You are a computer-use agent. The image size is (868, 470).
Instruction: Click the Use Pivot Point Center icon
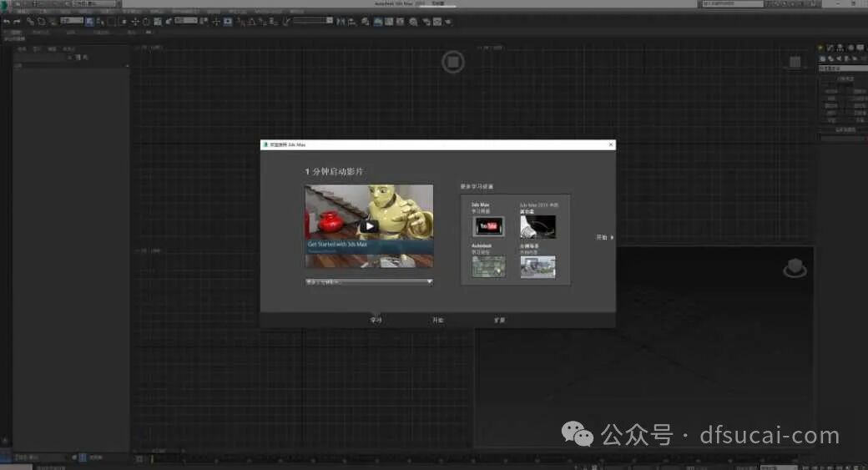[x=204, y=22]
